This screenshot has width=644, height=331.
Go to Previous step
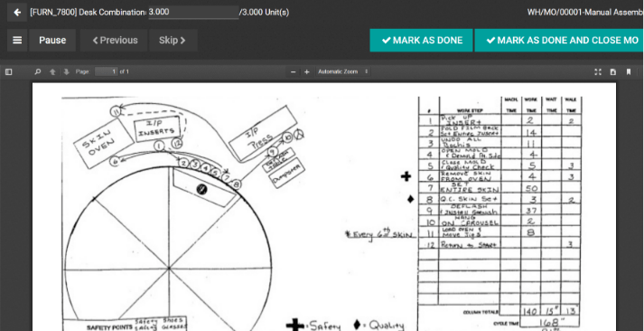pyautogui.click(x=114, y=41)
